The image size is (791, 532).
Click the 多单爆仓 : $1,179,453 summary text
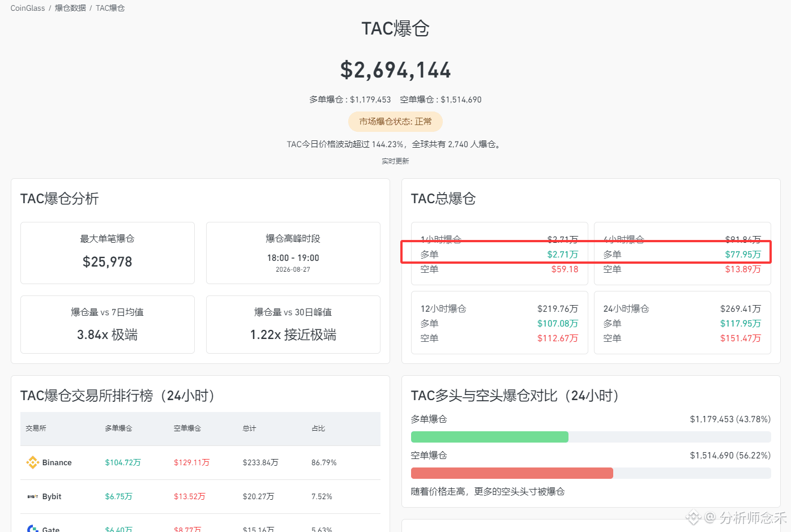click(350, 100)
